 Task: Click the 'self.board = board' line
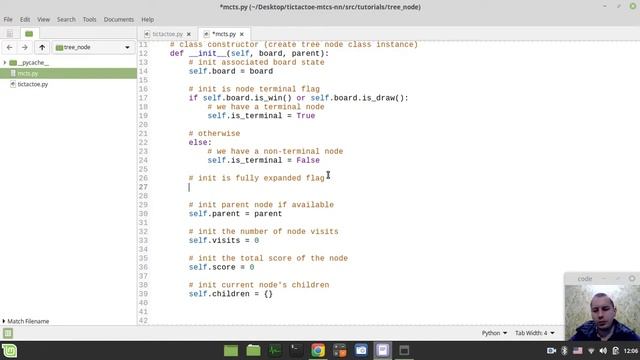coord(231,71)
